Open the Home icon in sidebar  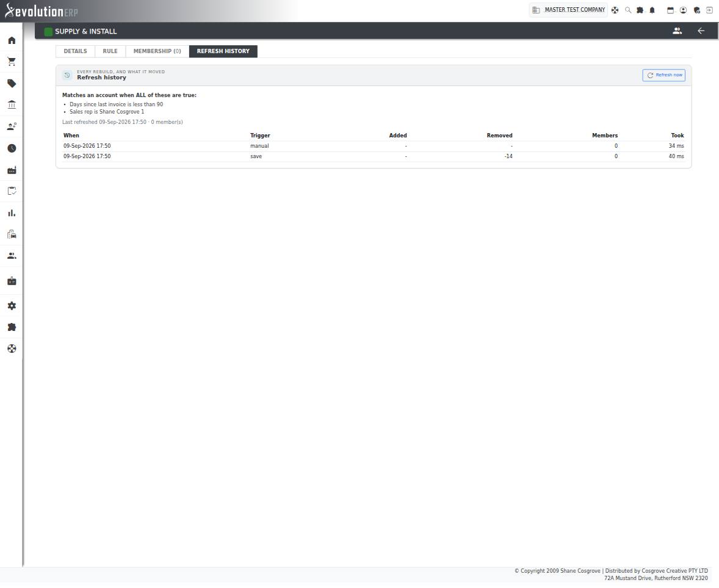12,40
